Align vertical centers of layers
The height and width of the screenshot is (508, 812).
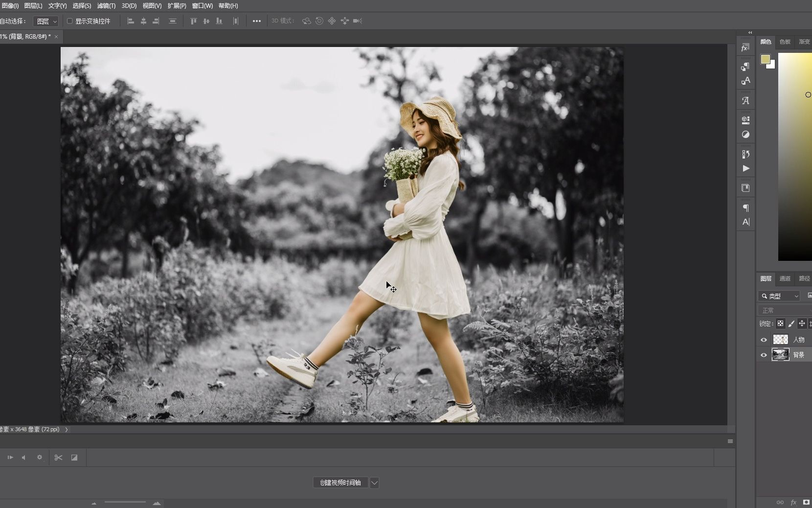point(206,21)
